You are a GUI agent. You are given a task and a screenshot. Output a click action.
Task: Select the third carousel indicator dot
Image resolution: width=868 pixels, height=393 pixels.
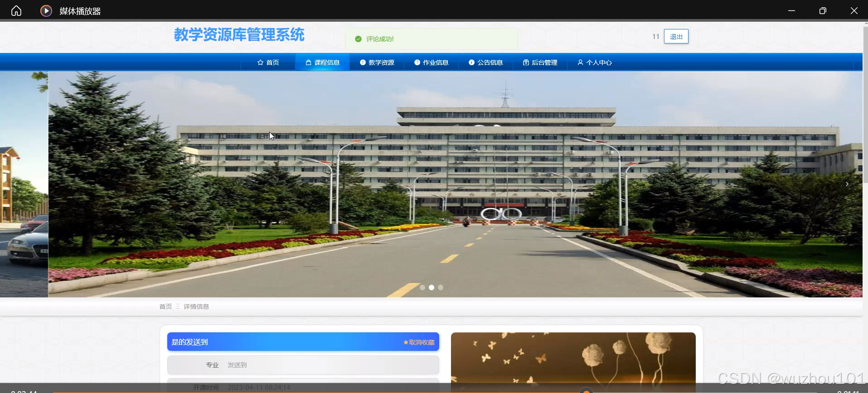click(441, 288)
